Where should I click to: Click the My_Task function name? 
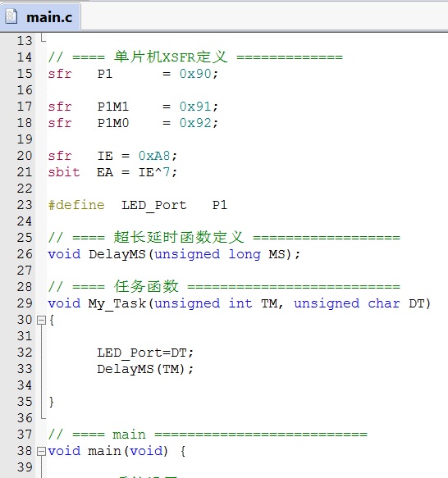pos(117,304)
